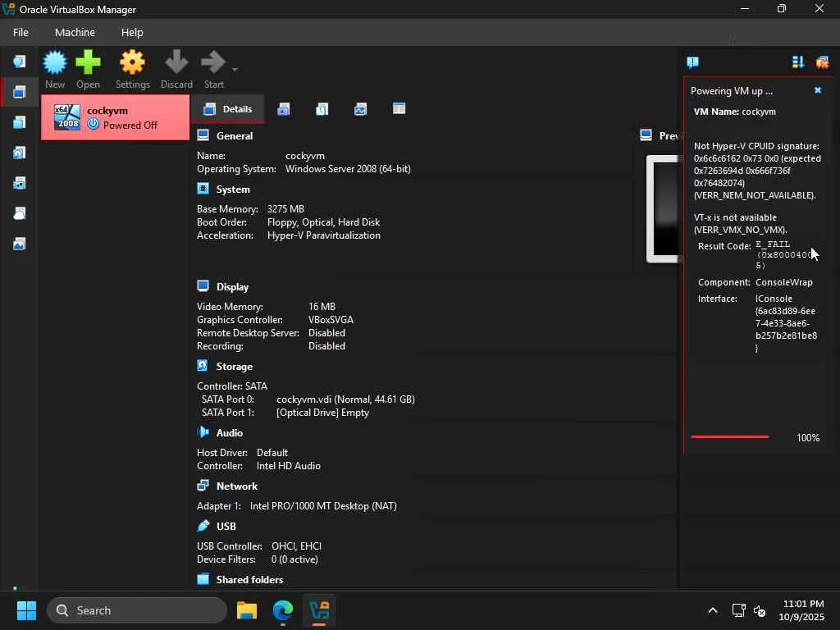
Task: Click the Start arrow toolbar icon
Action: [x=213, y=62]
